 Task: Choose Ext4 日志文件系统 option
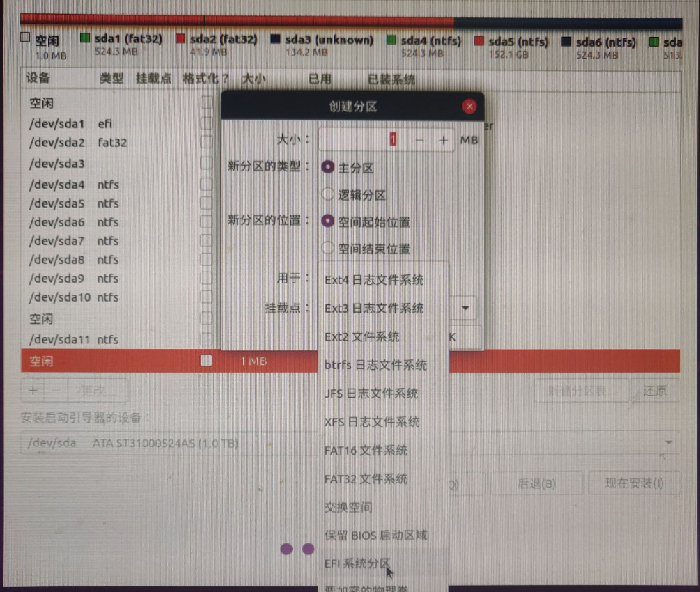click(x=383, y=280)
